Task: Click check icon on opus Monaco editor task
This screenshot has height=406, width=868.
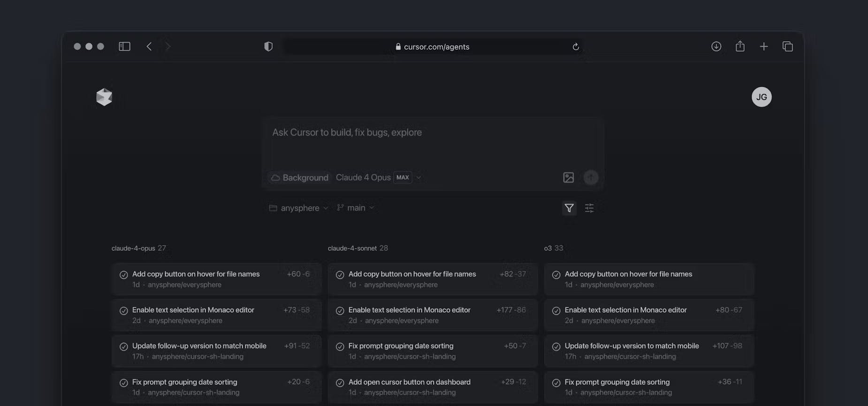Action: (x=123, y=311)
